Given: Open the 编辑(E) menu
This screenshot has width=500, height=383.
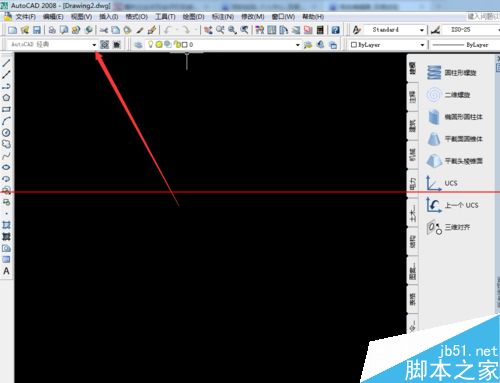Looking at the screenshot, I should pos(53,17).
